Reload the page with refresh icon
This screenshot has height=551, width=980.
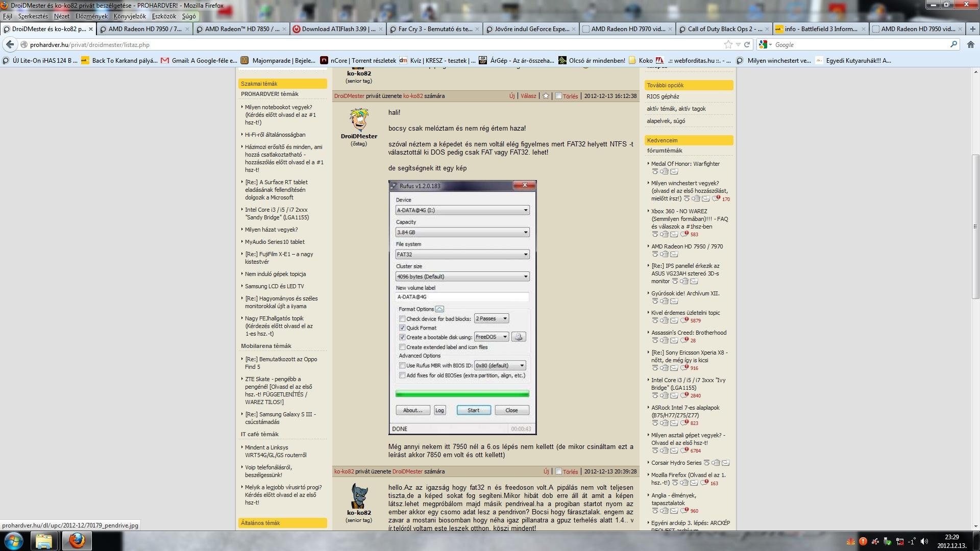coord(747,45)
